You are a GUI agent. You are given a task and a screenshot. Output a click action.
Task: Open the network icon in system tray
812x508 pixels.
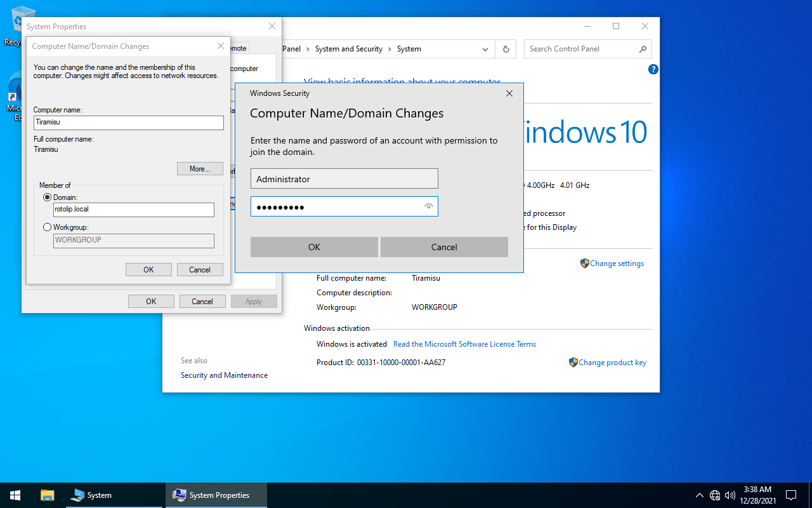715,495
